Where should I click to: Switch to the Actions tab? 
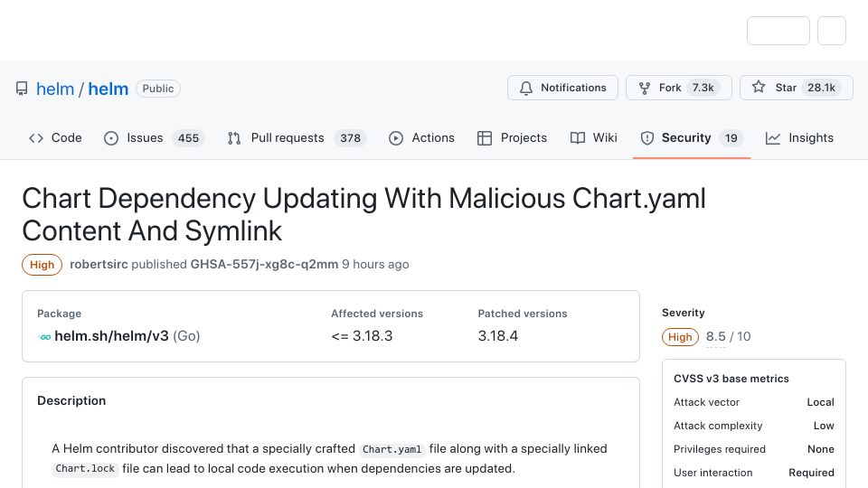pos(422,138)
